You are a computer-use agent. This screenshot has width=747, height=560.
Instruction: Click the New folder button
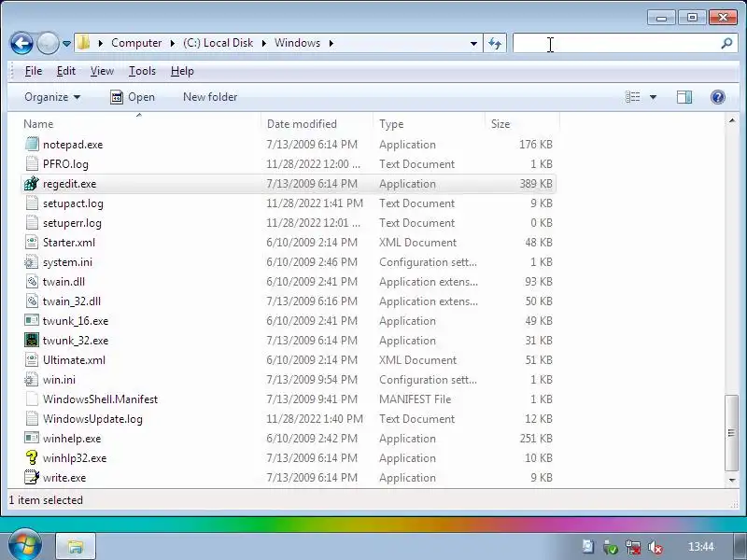click(x=210, y=97)
